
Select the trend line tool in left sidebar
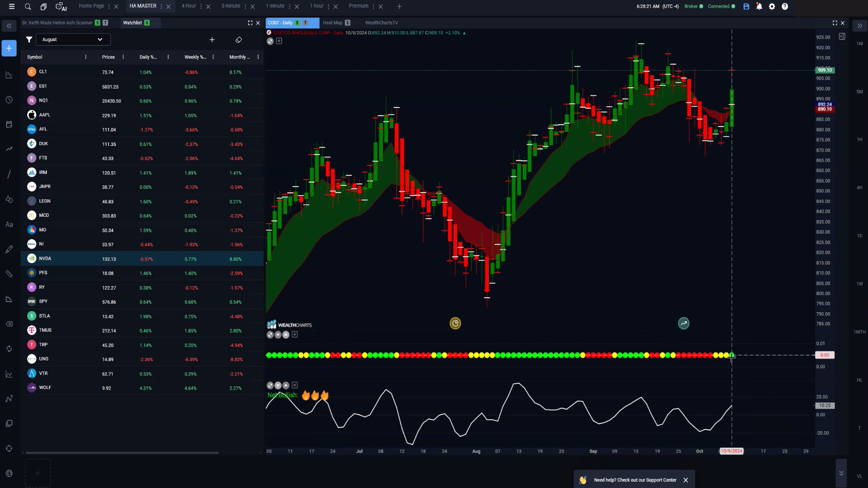pos(9,174)
